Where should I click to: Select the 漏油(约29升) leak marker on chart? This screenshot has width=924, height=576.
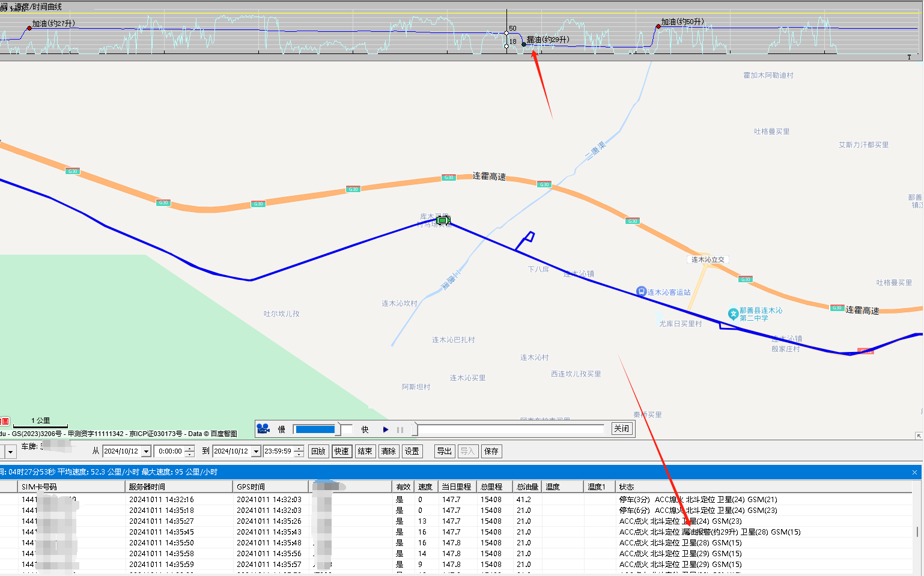tap(524, 44)
